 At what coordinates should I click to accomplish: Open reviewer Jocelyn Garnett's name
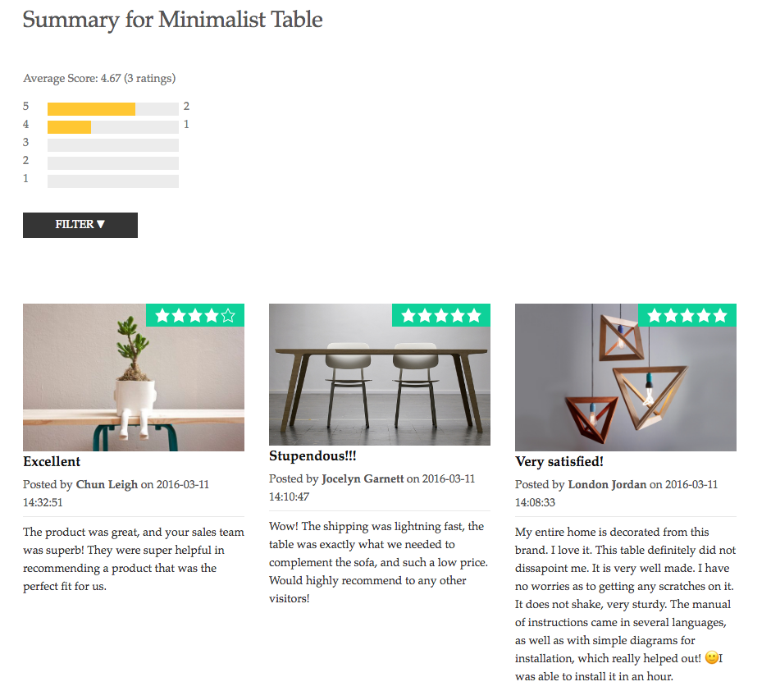pyautogui.click(x=363, y=478)
